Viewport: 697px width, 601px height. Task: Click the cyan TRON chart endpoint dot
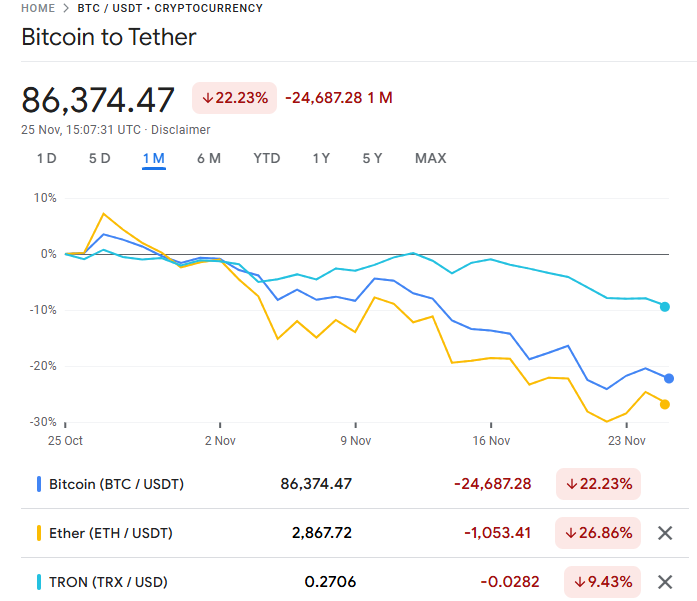(665, 306)
